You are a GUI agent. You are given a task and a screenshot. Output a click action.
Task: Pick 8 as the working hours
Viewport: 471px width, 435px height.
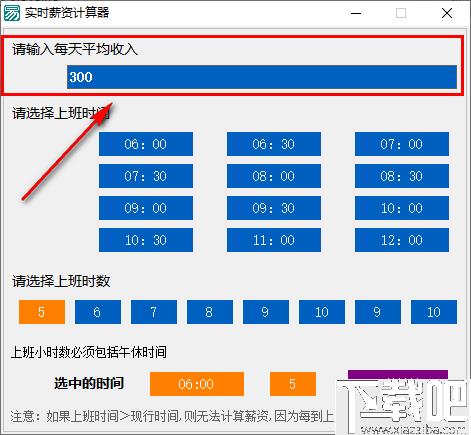pyautogui.click(x=210, y=312)
